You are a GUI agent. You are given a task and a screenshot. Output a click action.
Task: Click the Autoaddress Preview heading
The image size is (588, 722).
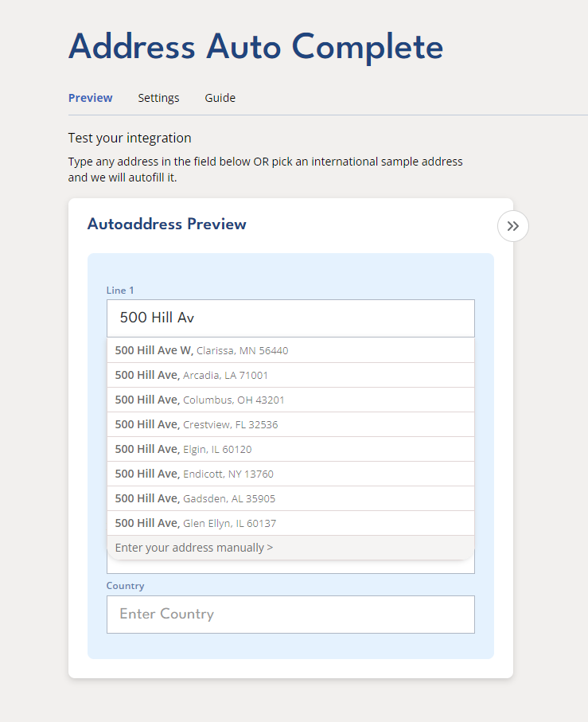tap(166, 224)
